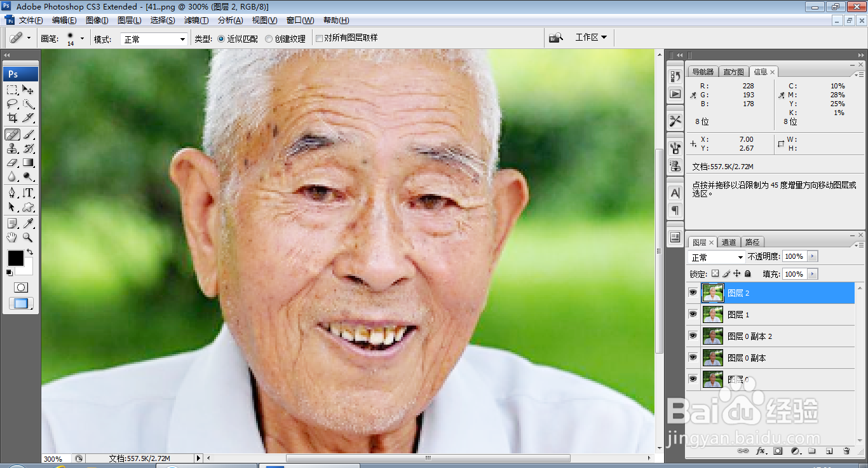Select the Eraser tool
The width and height of the screenshot is (868, 468).
(x=12, y=163)
